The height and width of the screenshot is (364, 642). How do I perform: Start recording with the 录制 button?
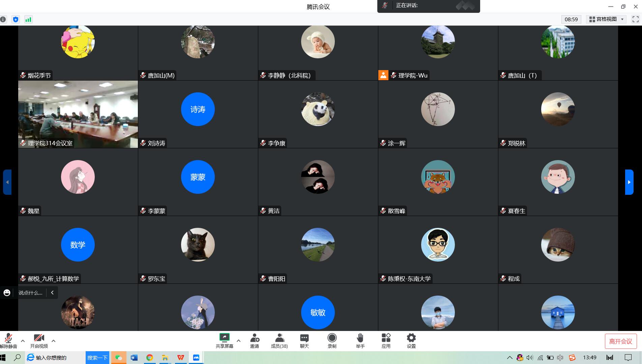click(x=332, y=340)
